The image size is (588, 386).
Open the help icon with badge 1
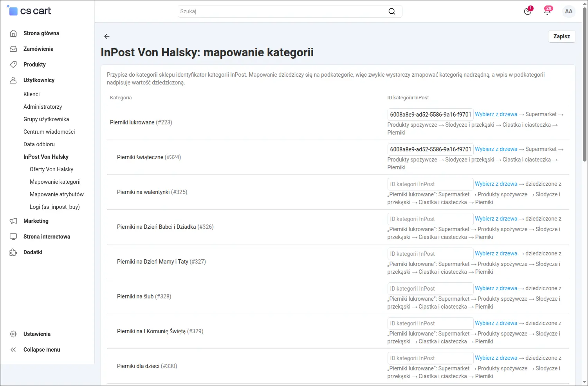coord(528,11)
